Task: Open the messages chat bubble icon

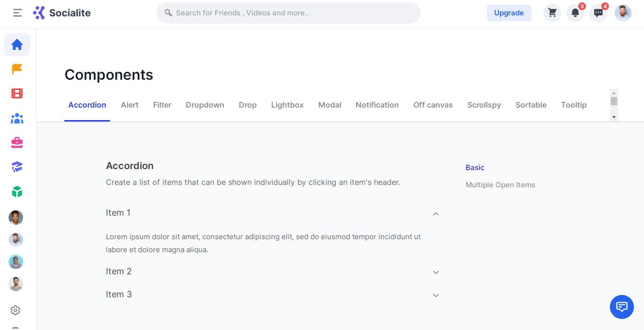Action: click(x=598, y=13)
